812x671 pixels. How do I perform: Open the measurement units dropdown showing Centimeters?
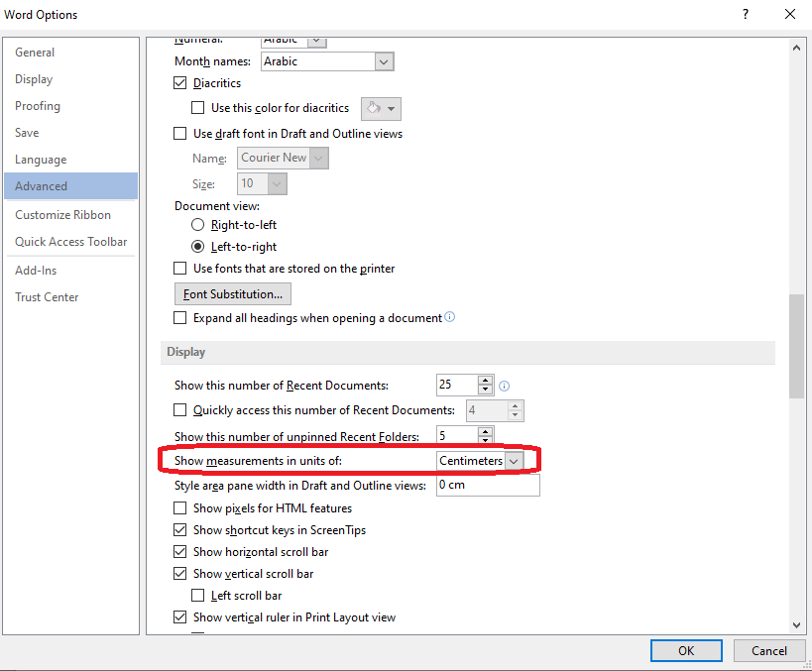point(514,460)
